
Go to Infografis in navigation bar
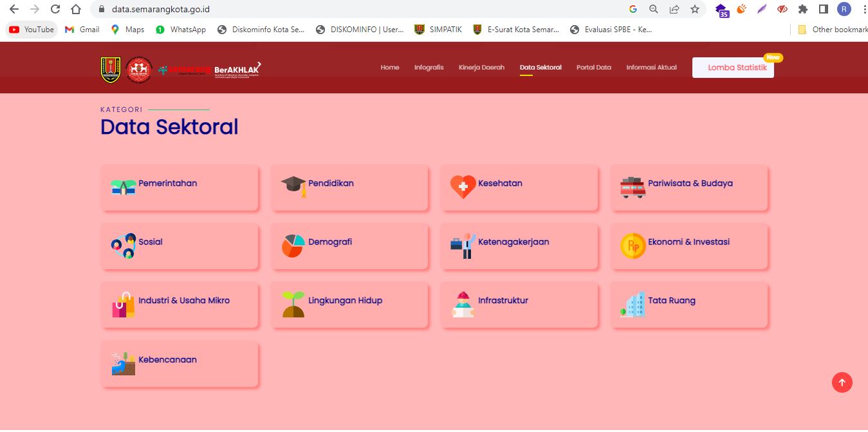pos(429,68)
